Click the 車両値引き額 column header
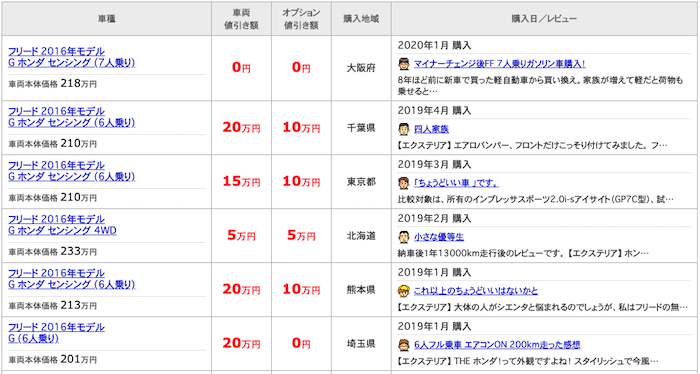 tap(242, 19)
